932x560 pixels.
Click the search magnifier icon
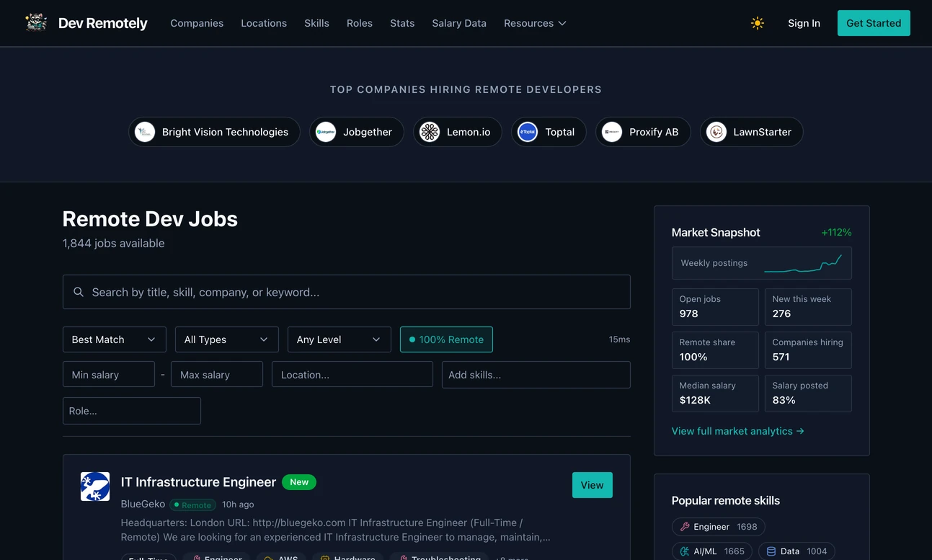point(79,292)
